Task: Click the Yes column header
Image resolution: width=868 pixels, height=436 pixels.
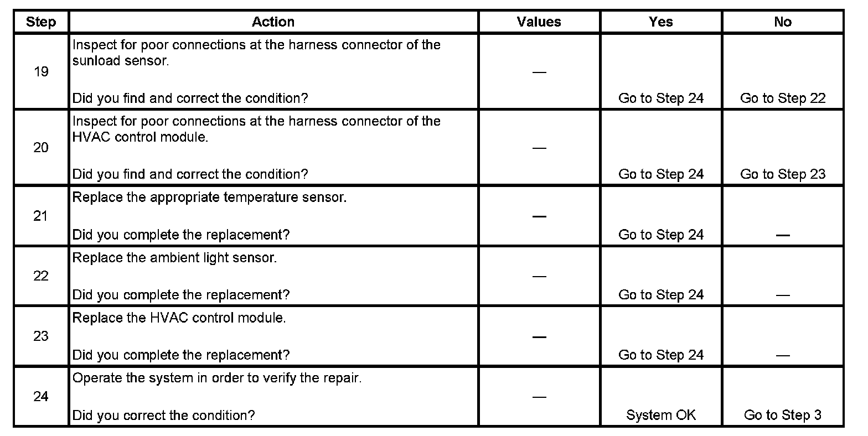Action: click(661, 22)
